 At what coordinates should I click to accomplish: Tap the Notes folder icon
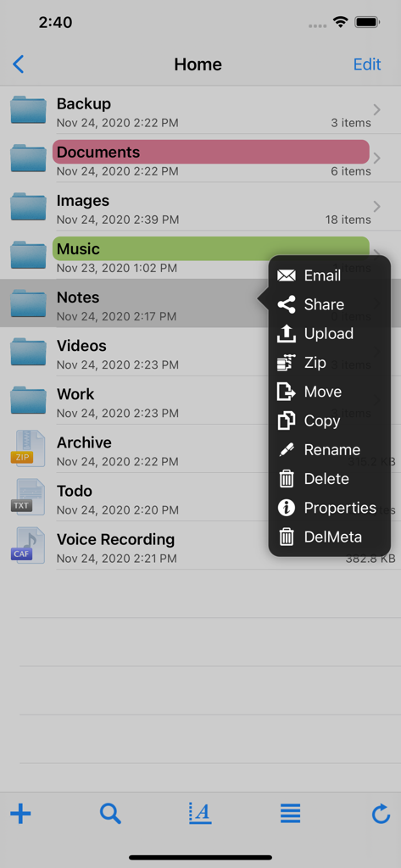28,303
